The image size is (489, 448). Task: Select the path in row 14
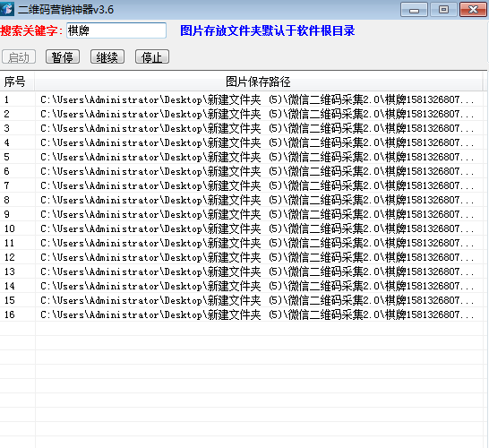(257, 286)
